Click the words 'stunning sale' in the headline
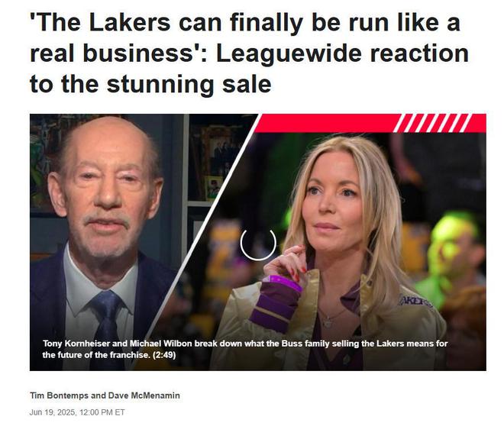The width and height of the screenshot is (504, 423). point(189,84)
